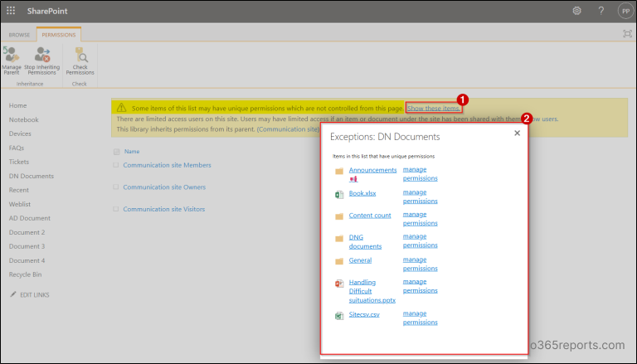This screenshot has width=637, height=364.
Task: Click the EDIT LINKS link
Action: point(35,295)
